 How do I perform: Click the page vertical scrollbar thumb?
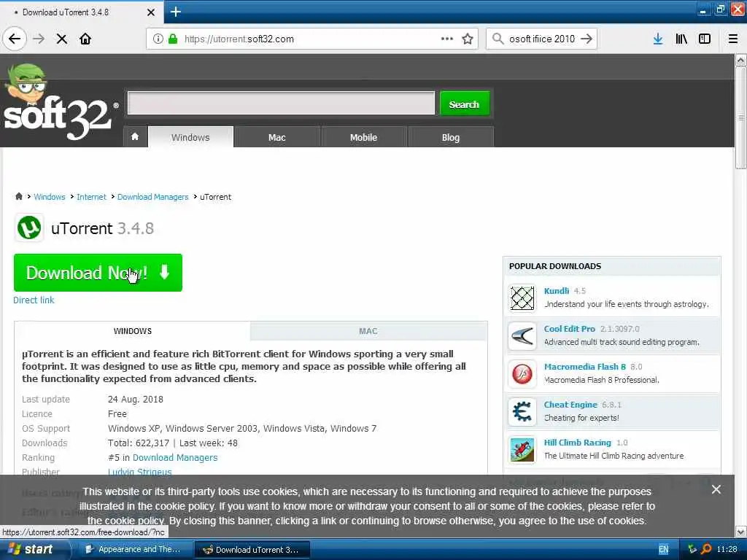point(740,117)
